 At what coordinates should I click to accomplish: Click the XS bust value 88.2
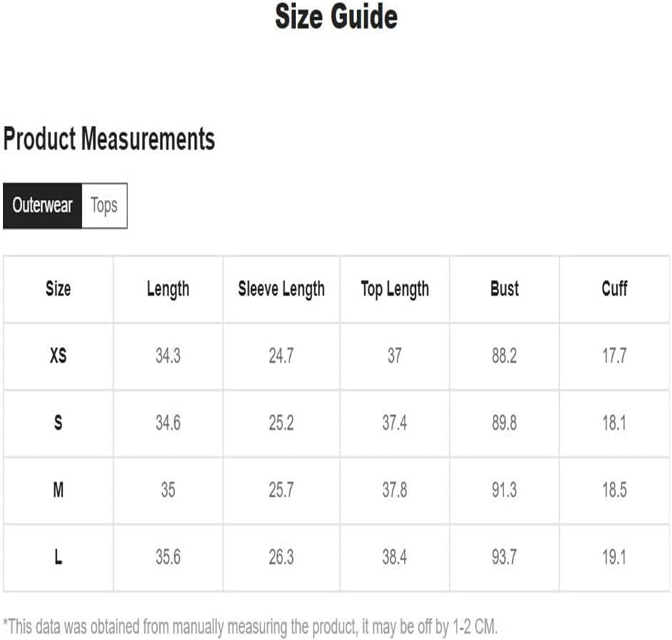504,356
